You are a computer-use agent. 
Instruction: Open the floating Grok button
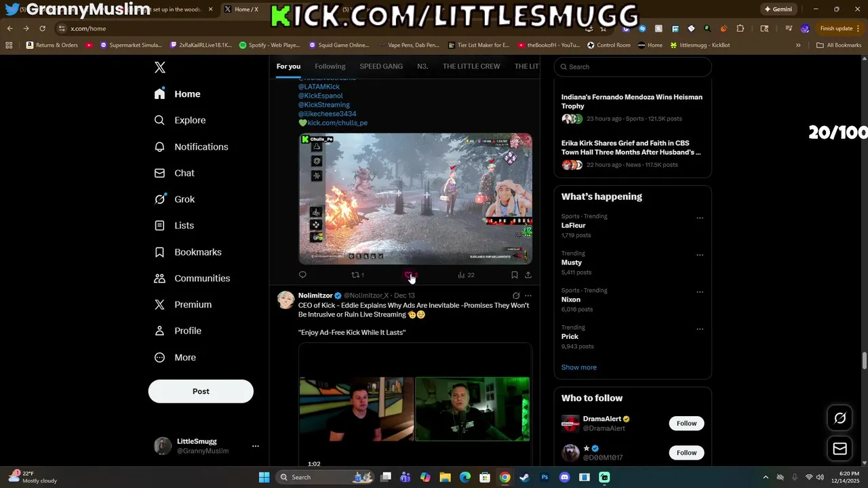[x=840, y=418]
